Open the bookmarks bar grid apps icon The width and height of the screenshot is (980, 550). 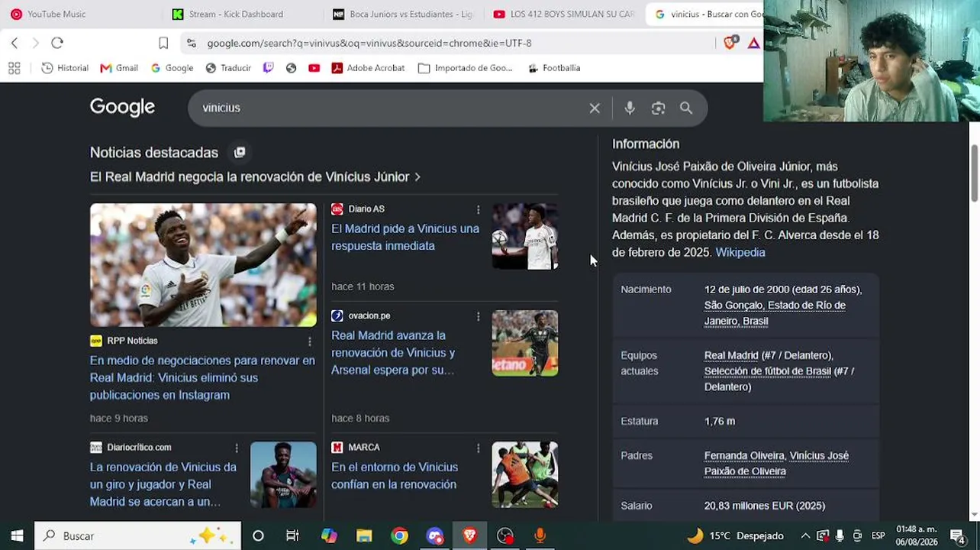[14, 68]
